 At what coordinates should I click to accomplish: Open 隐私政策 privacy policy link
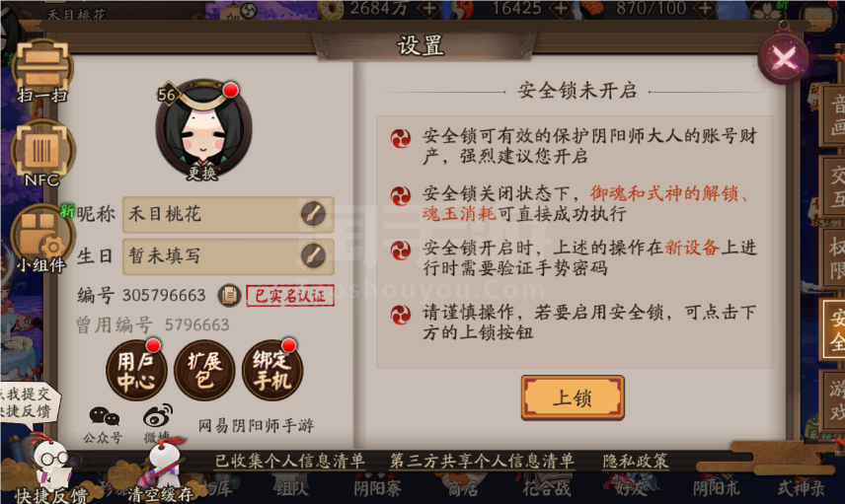point(636,462)
